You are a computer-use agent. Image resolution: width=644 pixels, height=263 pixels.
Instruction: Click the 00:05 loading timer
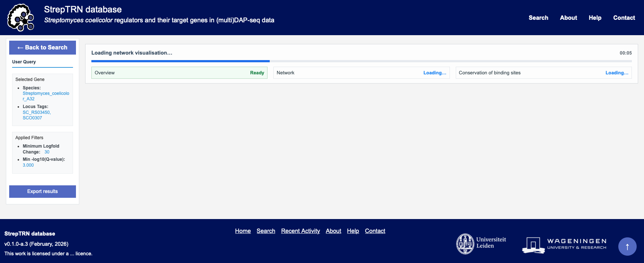pyautogui.click(x=626, y=53)
